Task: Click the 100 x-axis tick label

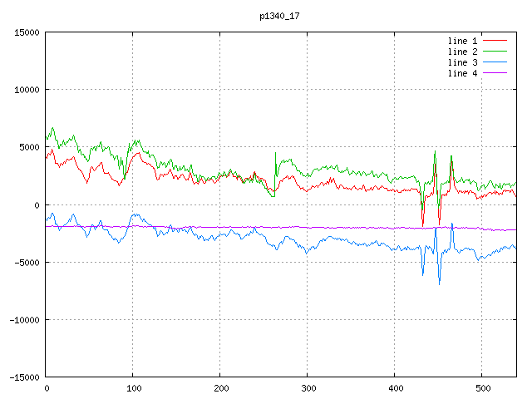Action: [x=133, y=388]
